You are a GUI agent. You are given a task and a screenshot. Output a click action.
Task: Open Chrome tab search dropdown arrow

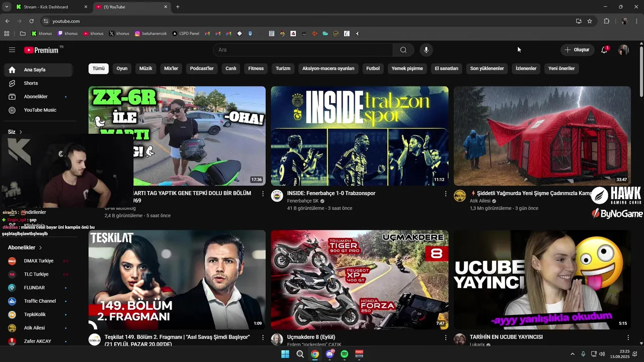tap(7, 7)
